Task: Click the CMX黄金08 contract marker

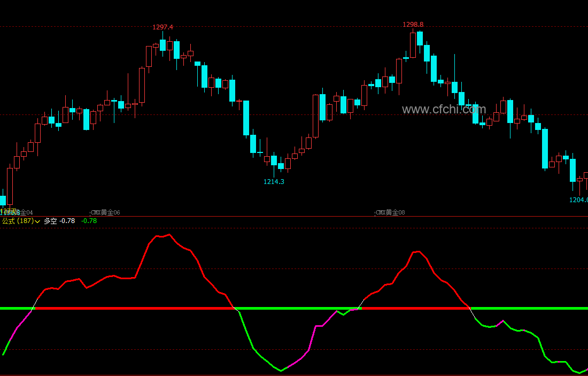Action: [390, 212]
